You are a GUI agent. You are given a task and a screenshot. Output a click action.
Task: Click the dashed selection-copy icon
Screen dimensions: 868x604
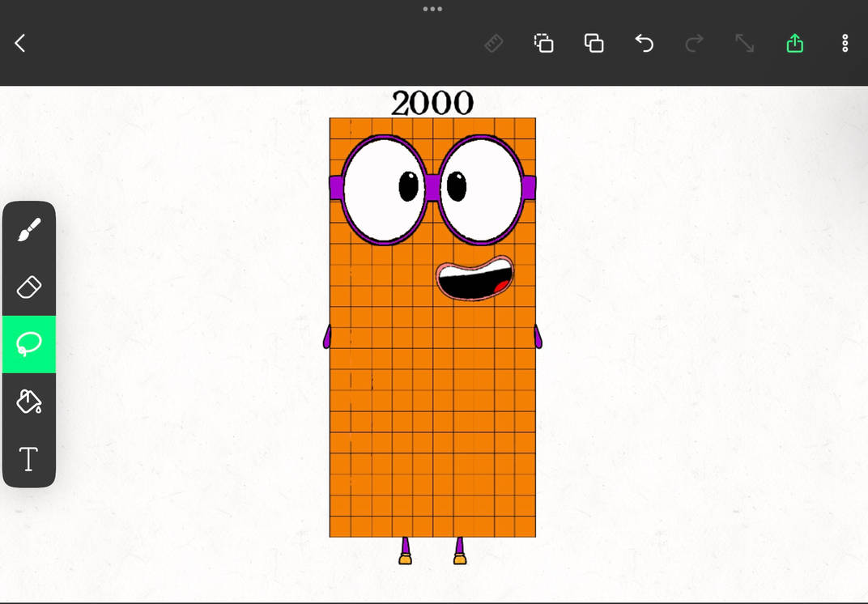(x=543, y=43)
